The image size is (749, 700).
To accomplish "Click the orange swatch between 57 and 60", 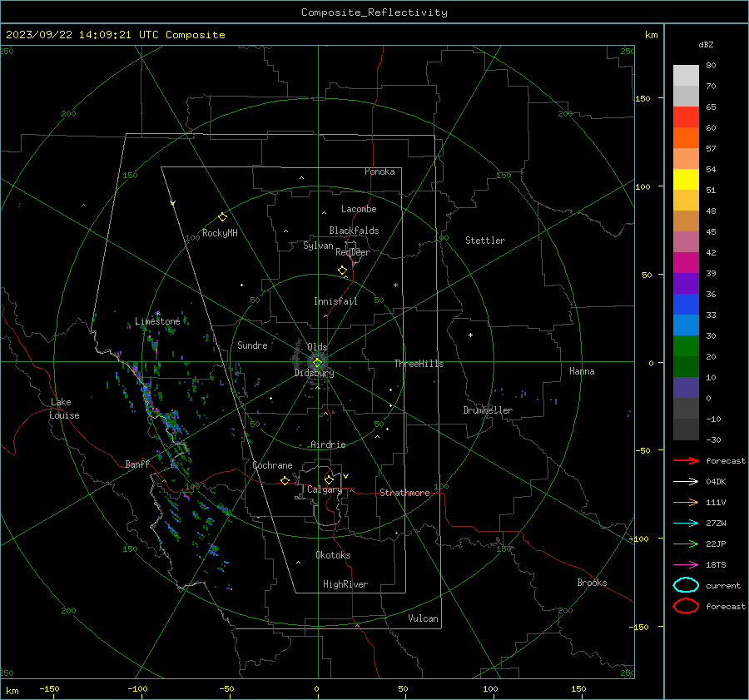I will pos(686,138).
